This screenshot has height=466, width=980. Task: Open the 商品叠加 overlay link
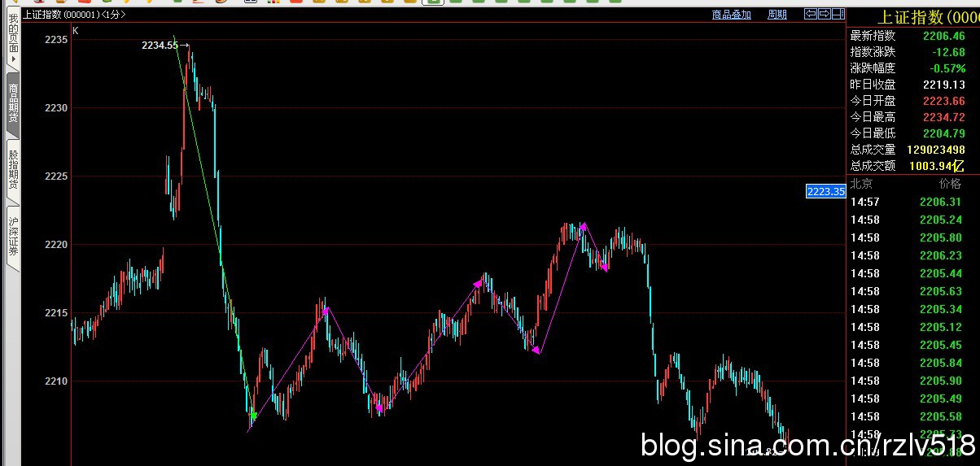point(731,15)
